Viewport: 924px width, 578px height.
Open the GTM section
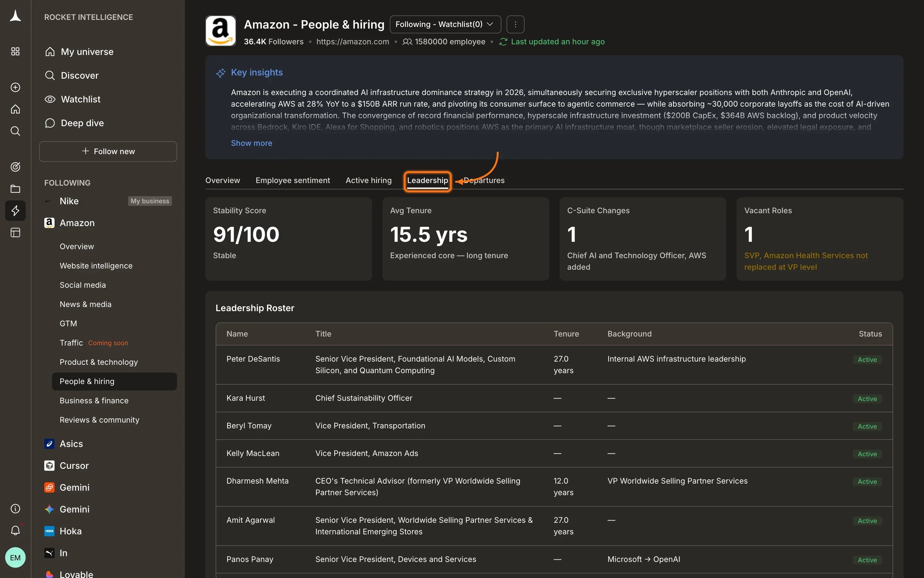click(68, 323)
